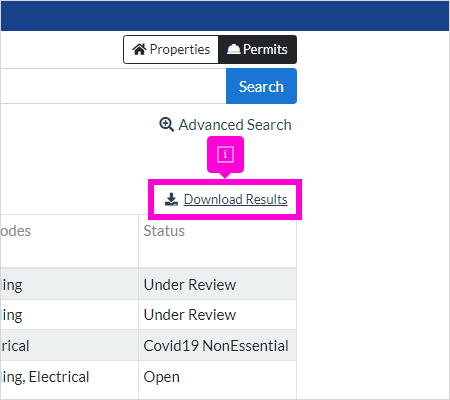Click the magnifier icon beside Advanced Search
The height and width of the screenshot is (400, 450).
(x=166, y=125)
